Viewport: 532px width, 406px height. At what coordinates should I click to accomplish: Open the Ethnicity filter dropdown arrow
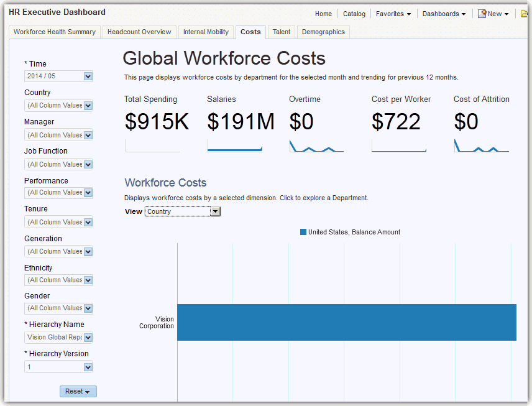point(88,280)
